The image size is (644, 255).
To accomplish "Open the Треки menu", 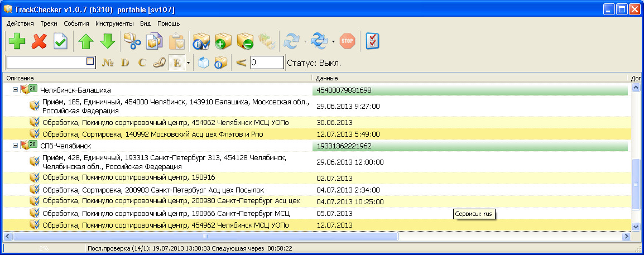I will pos(49,23).
